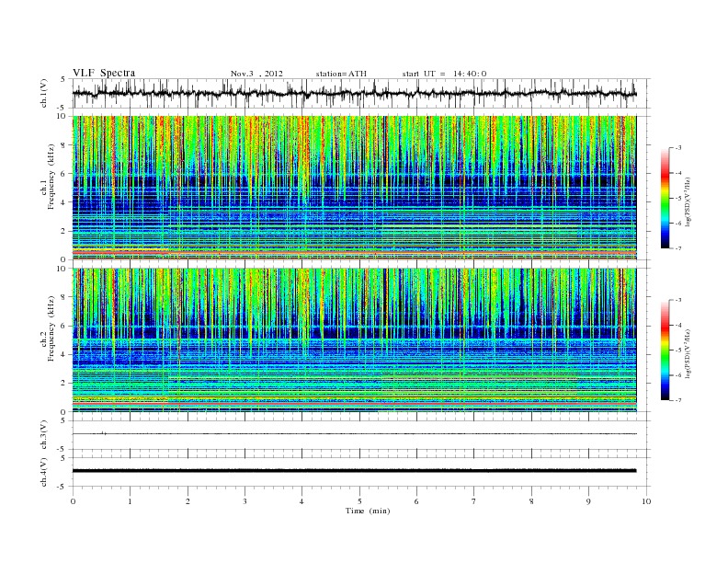Click the "8" tick on the time axis
728x563 pixels.
coord(531,501)
